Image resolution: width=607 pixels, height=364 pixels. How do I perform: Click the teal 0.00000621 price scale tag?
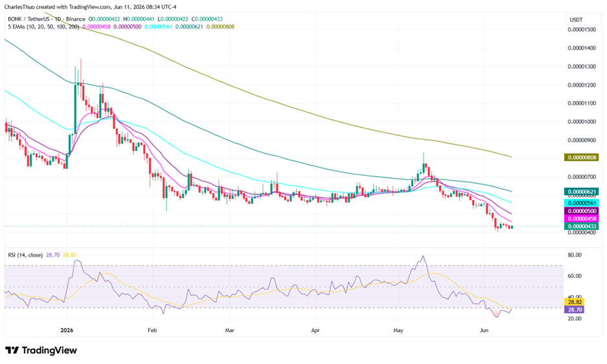coord(582,192)
